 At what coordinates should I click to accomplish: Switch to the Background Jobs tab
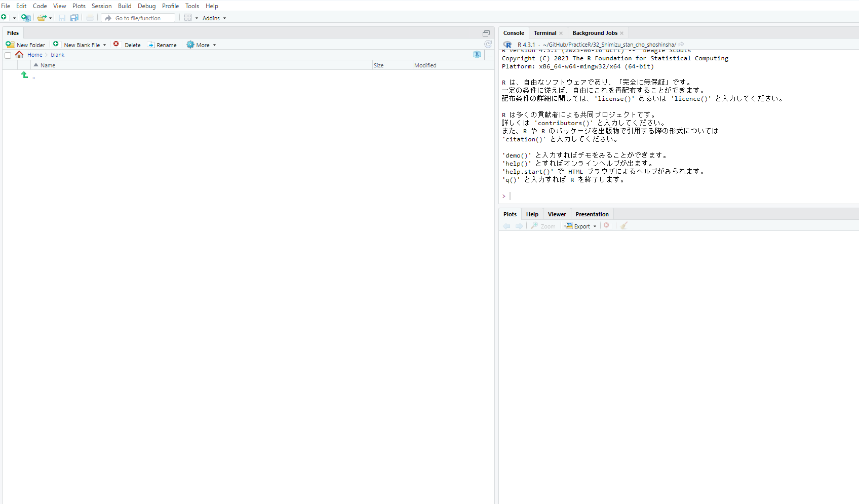pyautogui.click(x=595, y=32)
